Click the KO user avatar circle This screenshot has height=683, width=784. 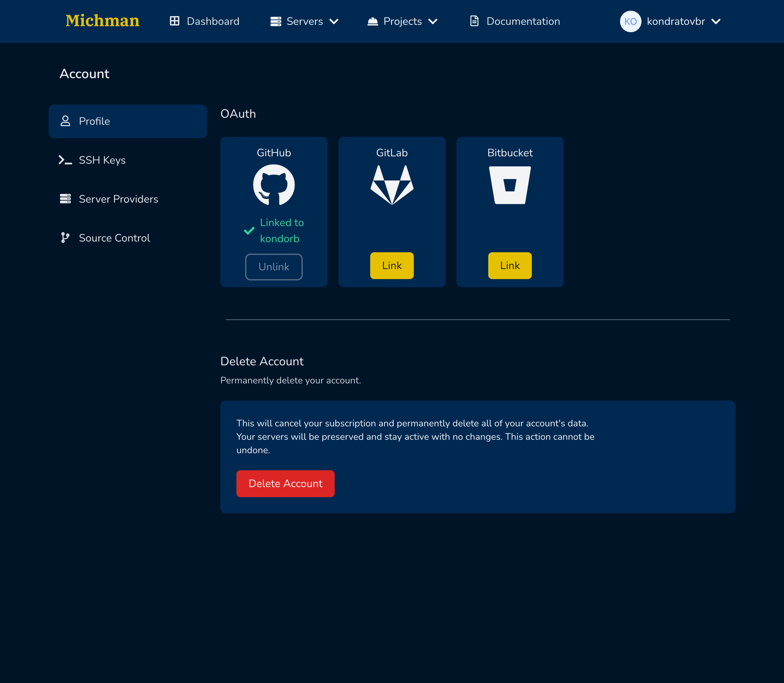pos(630,21)
